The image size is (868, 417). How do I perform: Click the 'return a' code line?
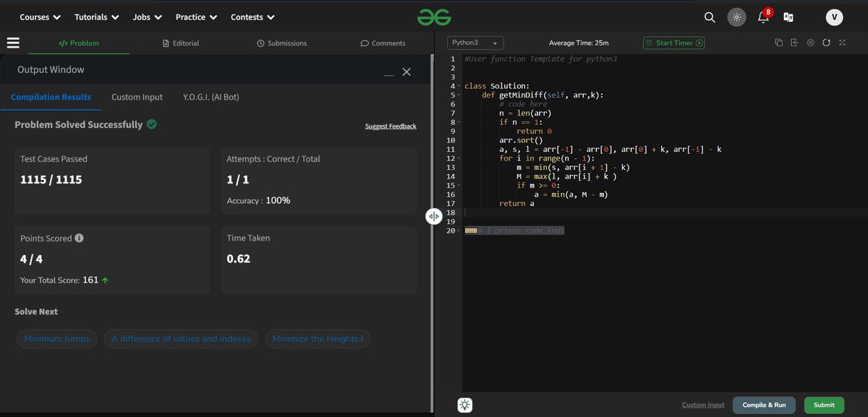516,204
